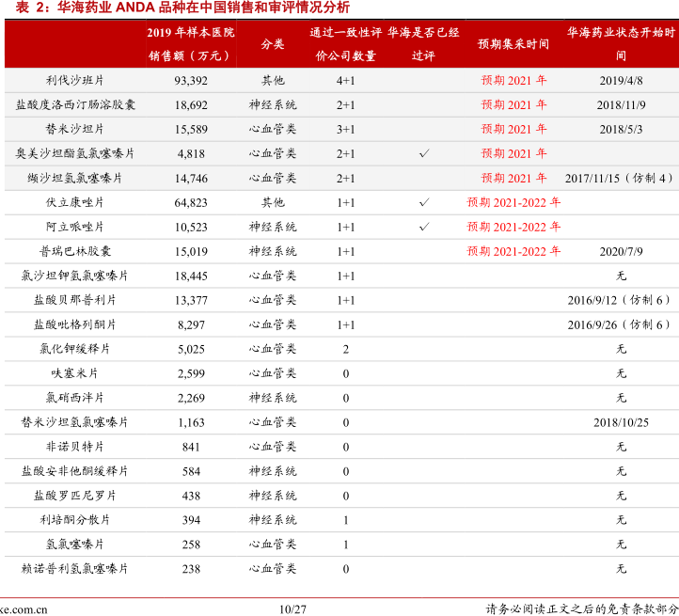Select the 预期集采时间 column header
679x616 pixels.
513,44
